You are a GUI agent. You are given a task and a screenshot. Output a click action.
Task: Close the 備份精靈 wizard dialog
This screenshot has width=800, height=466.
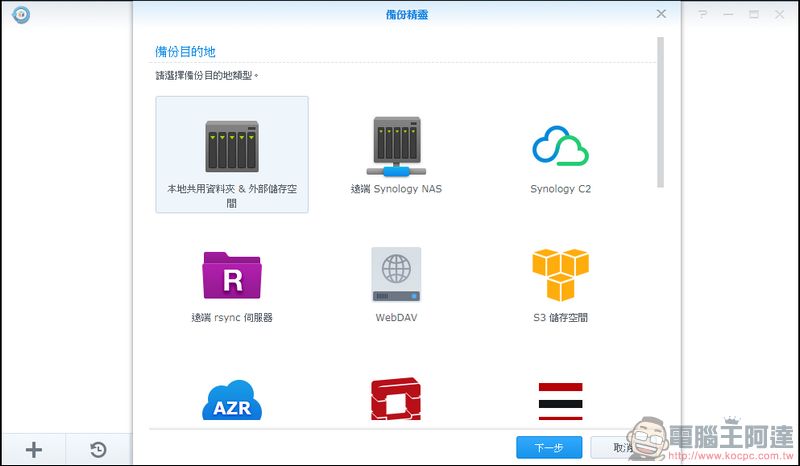pyautogui.click(x=661, y=14)
